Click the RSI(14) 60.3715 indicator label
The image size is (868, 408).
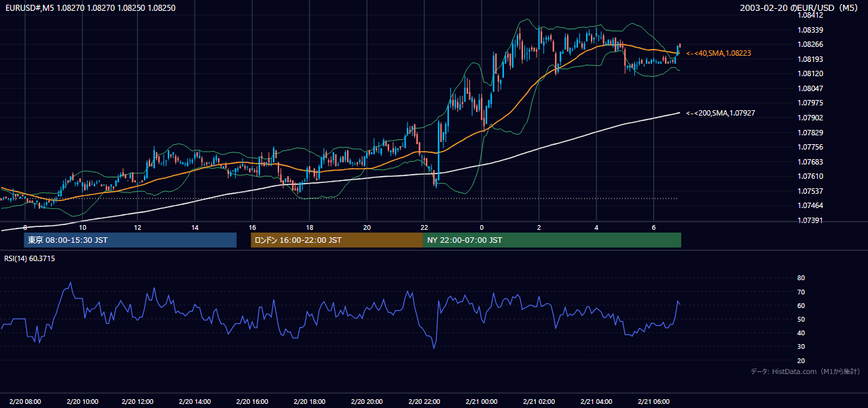click(x=30, y=258)
